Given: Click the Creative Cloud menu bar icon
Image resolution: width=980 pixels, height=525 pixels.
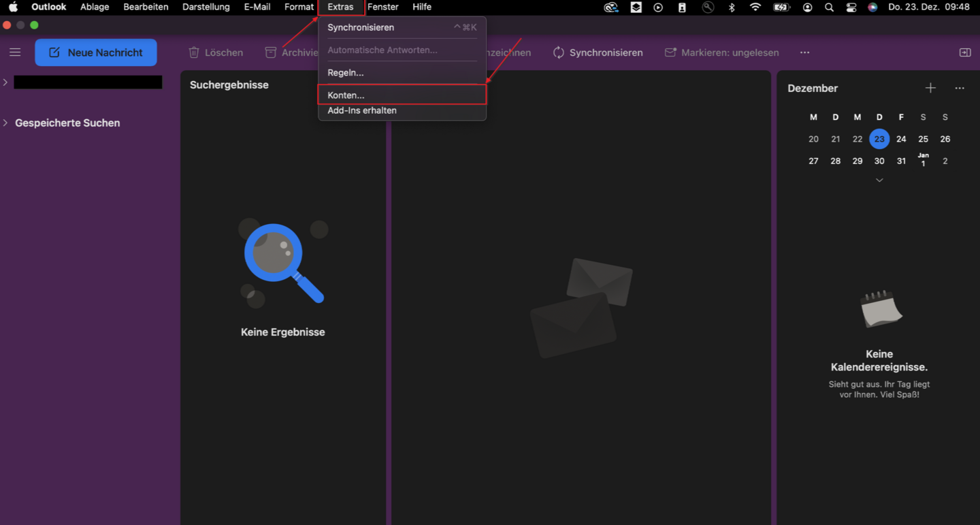Looking at the screenshot, I should coord(611,7).
